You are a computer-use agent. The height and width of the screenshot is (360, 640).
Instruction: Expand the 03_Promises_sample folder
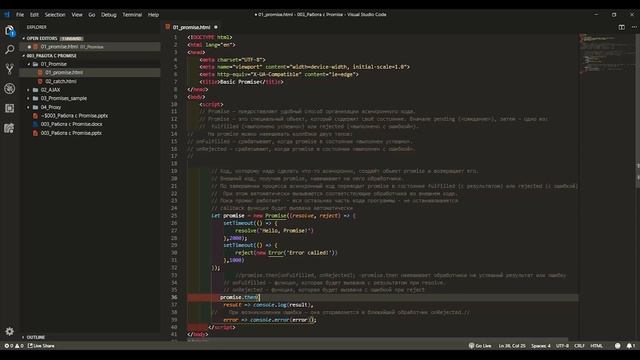29,98
